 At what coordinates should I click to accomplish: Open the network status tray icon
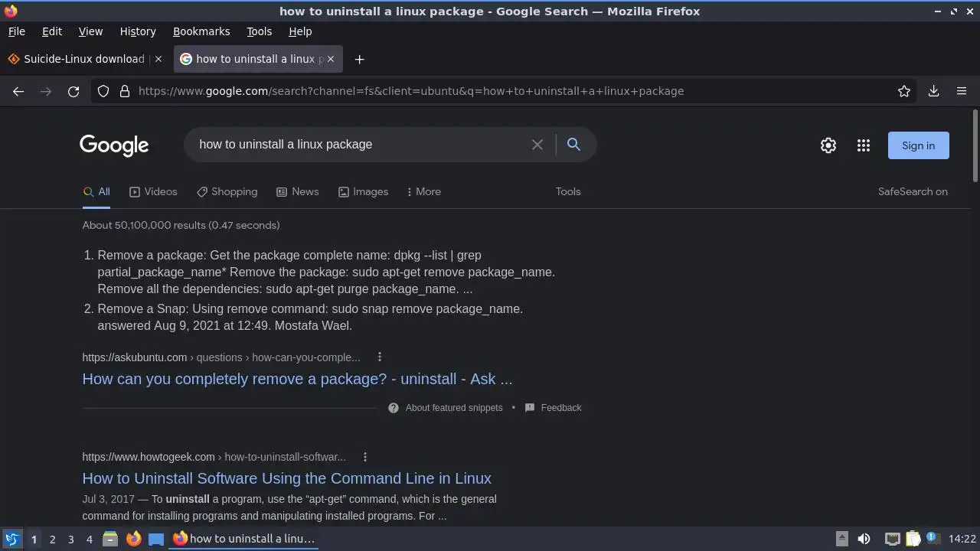892,539
